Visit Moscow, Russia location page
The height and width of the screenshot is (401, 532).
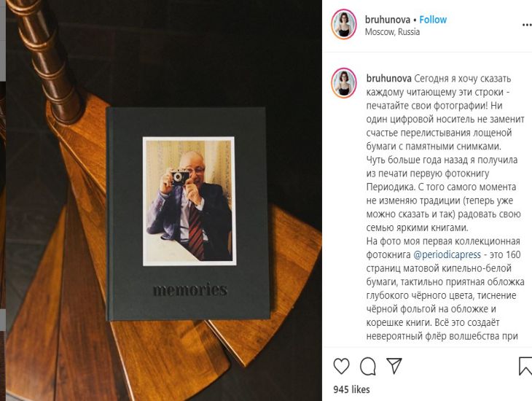(392, 32)
